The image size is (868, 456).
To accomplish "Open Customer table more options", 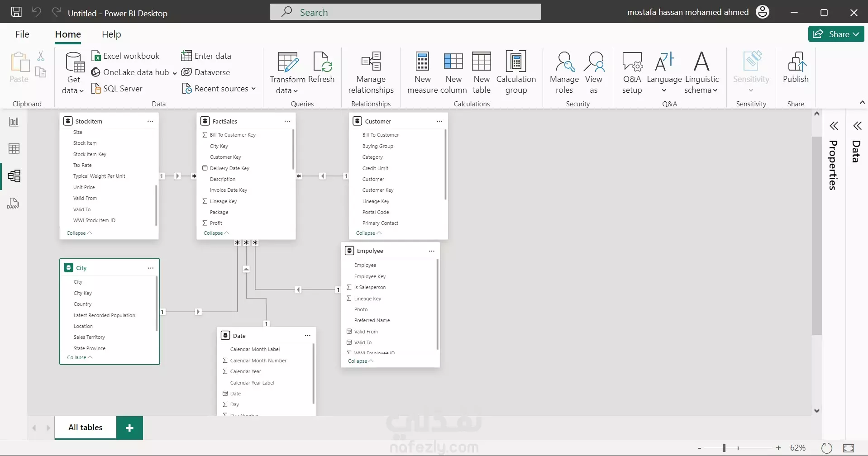I will 439,121.
